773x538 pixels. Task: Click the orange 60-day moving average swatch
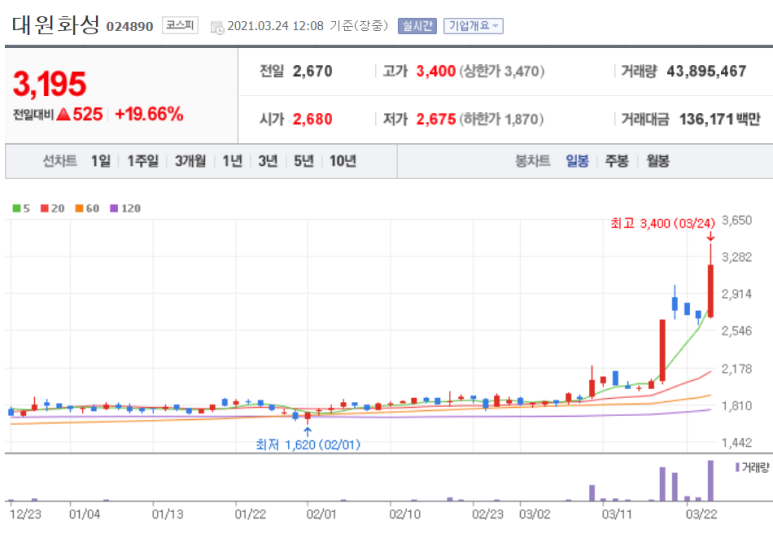tap(79, 209)
